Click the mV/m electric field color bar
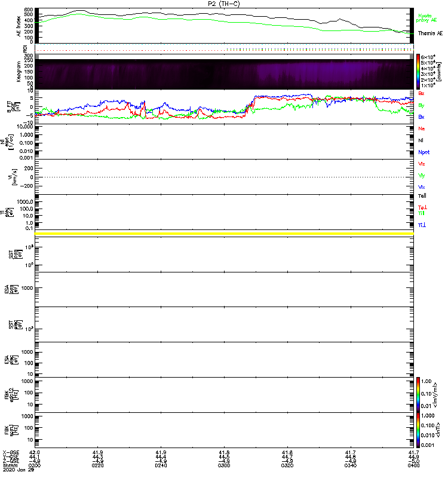Image resolution: width=448 pixels, height=478 pixels. coord(418,394)
